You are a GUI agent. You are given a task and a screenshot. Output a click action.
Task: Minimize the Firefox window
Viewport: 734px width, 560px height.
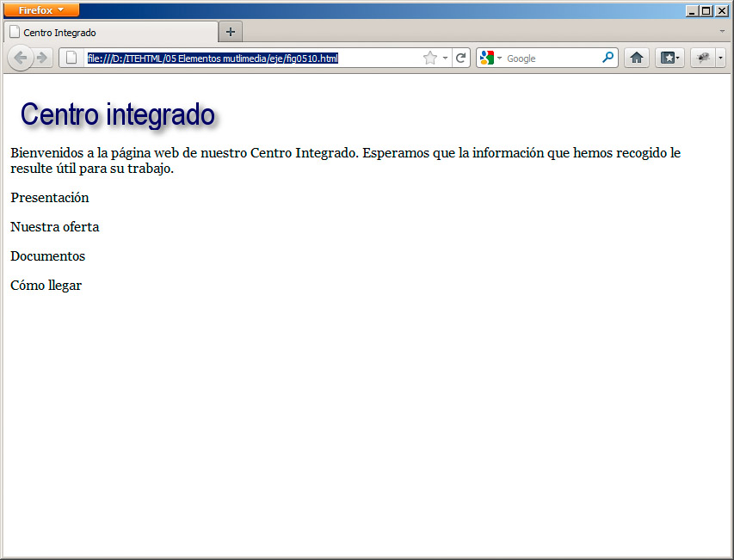click(x=692, y=11)
